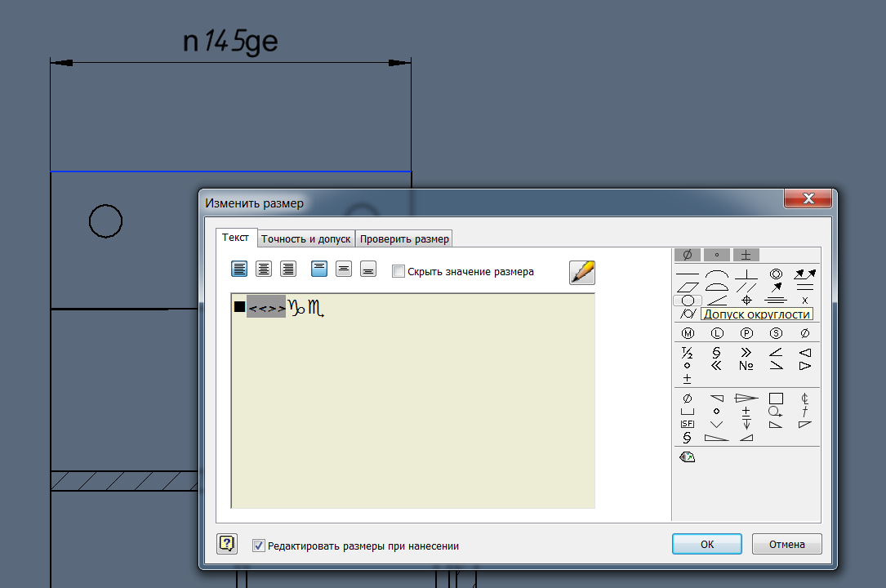
Task: Insert the flatness parallelogram symbol
Action: click(x=687, y=287)
